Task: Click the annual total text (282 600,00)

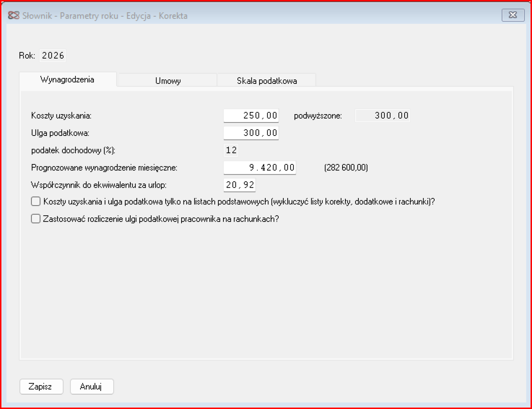Action: tap(346, 167)
